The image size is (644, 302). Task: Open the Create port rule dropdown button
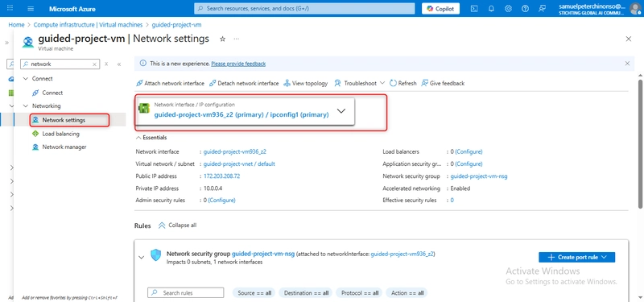[x=576, y=257]
